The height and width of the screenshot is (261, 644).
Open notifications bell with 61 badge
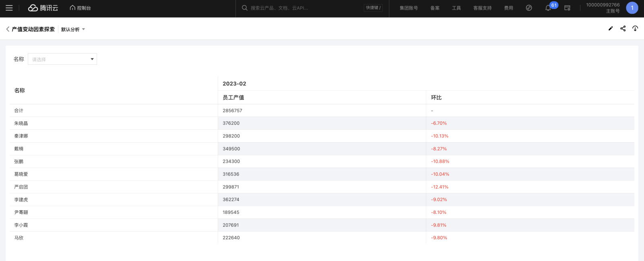548,8
